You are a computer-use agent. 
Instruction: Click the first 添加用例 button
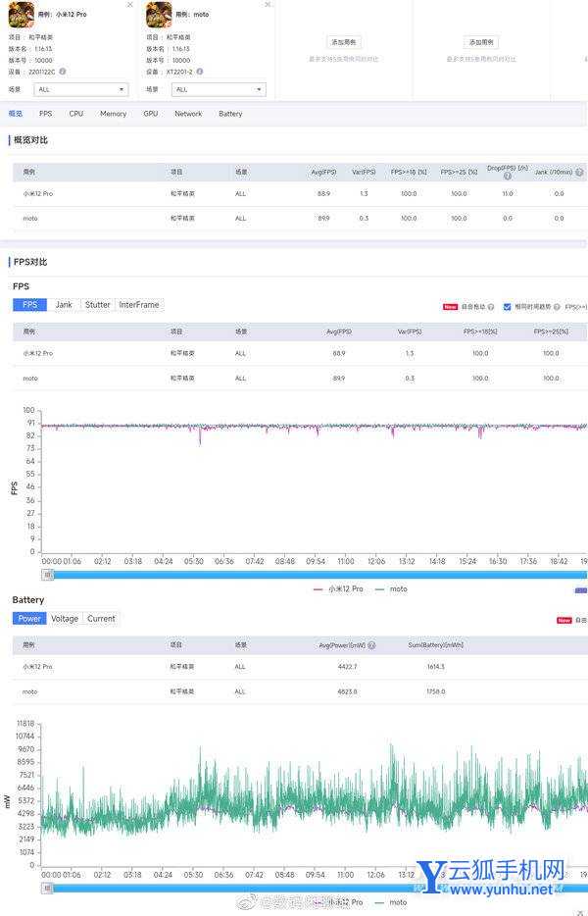(x=343, y=42)
